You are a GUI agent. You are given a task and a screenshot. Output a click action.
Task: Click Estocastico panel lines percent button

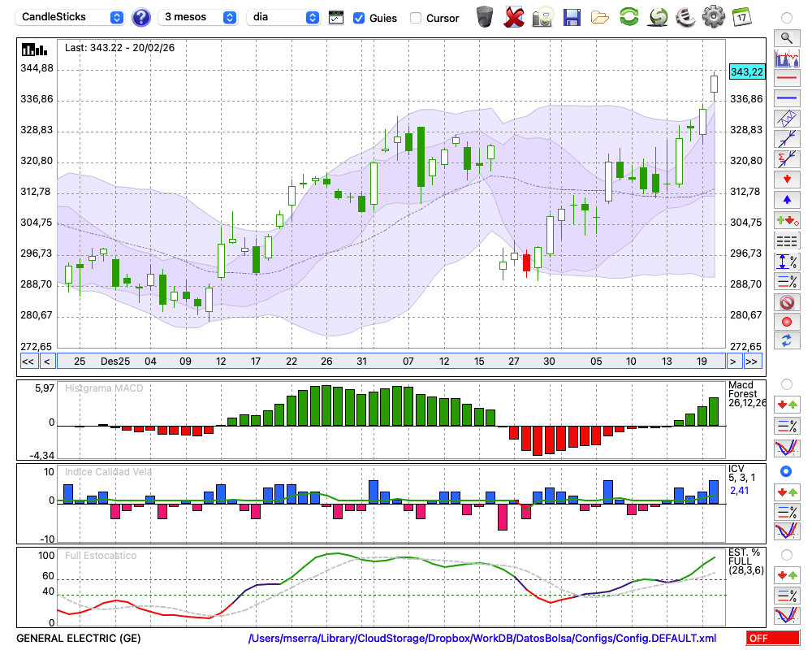click(787, 595)
